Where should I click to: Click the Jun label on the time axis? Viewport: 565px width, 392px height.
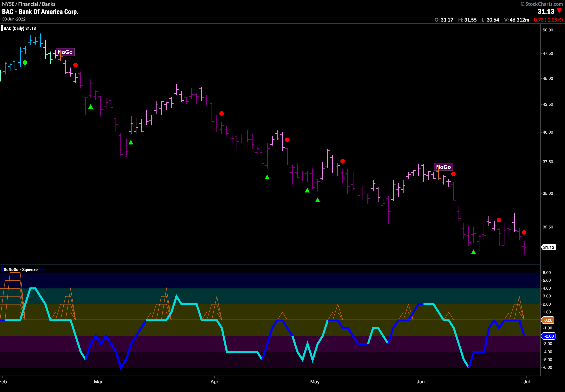click(421, 382)
